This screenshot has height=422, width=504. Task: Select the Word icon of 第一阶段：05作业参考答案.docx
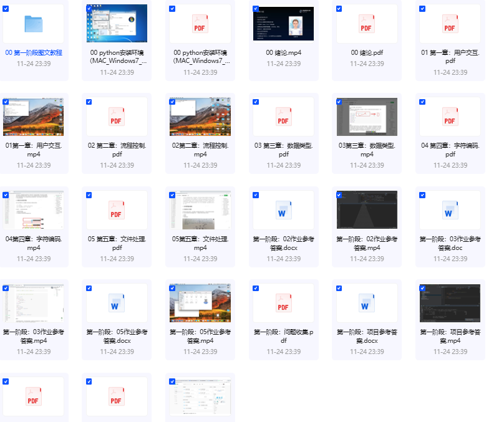[117, 303]
